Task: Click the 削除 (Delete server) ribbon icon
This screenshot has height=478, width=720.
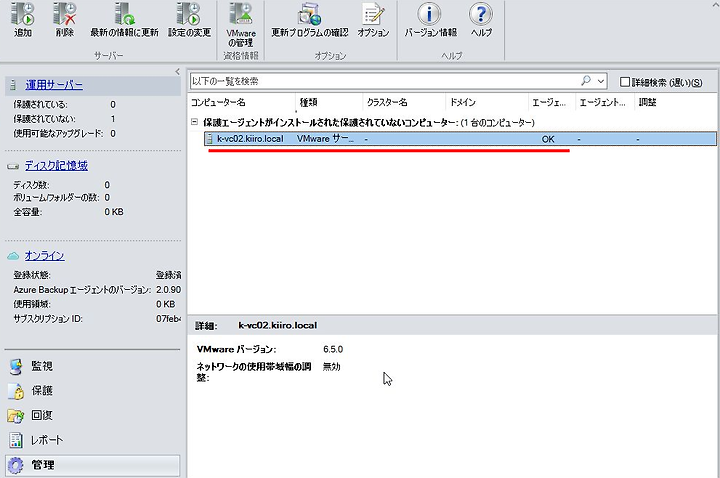Action: click(x=64, y=14)
